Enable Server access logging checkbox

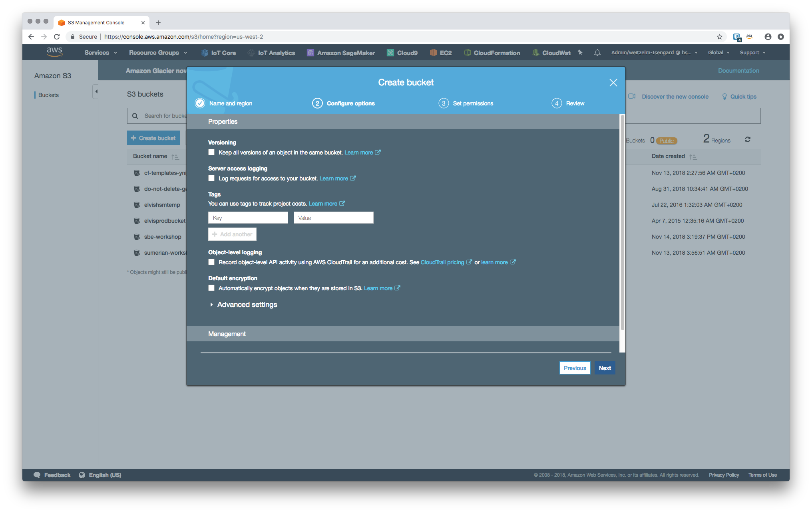tap(211, 178)
